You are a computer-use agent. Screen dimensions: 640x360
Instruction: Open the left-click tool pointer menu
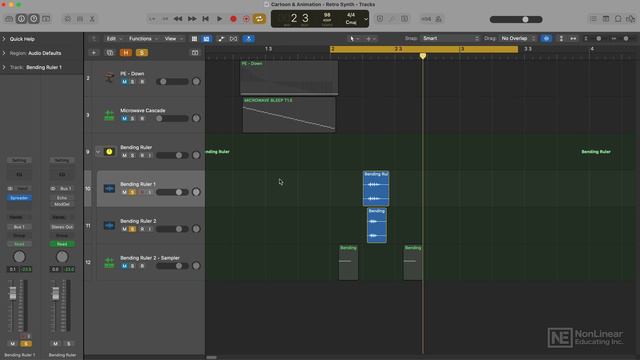353,39
